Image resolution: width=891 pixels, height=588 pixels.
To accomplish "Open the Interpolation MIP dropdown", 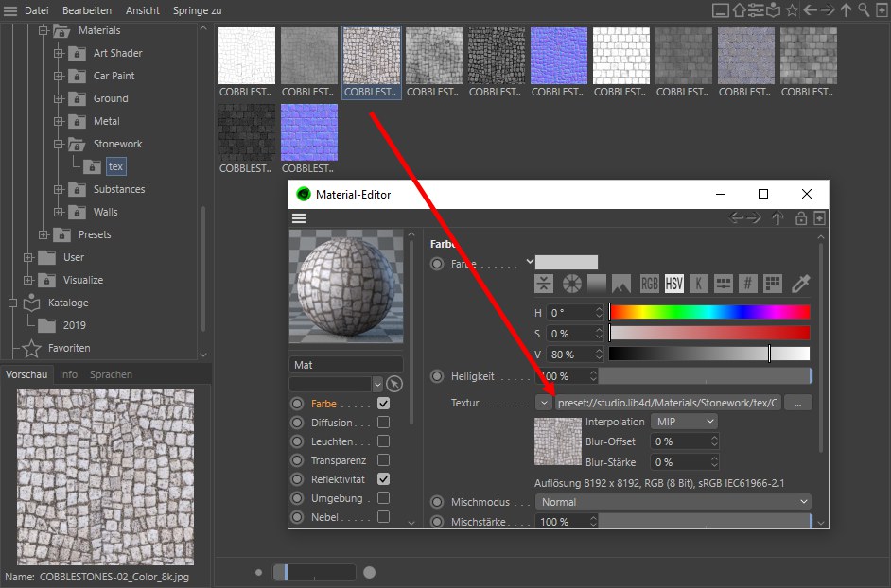I will [x=684, y=421].
